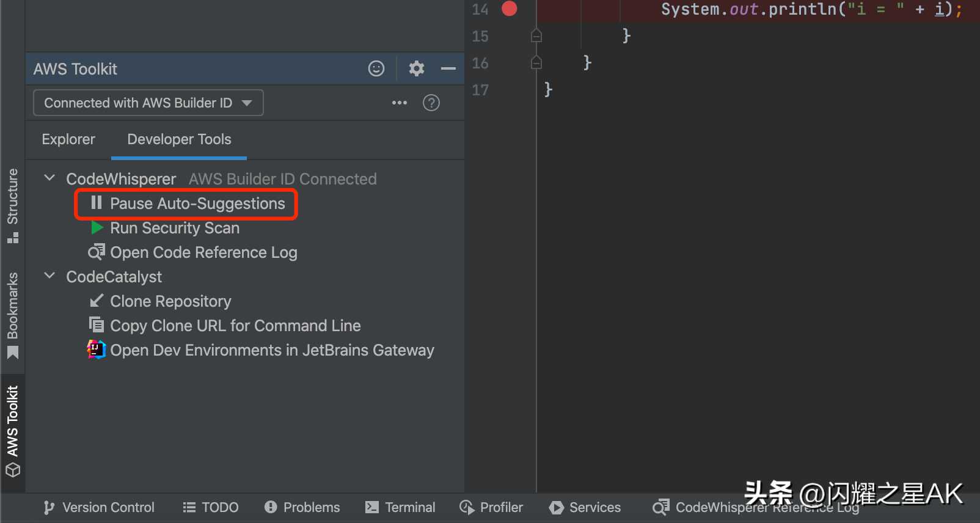
Task: Click line number 17 in the gutter
Action: click(480, 90)
